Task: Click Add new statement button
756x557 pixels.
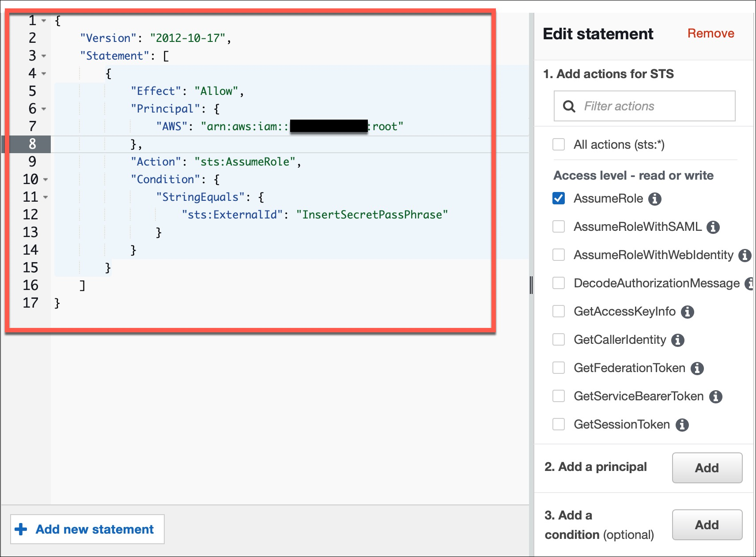Action: click(x=87, y=529)
